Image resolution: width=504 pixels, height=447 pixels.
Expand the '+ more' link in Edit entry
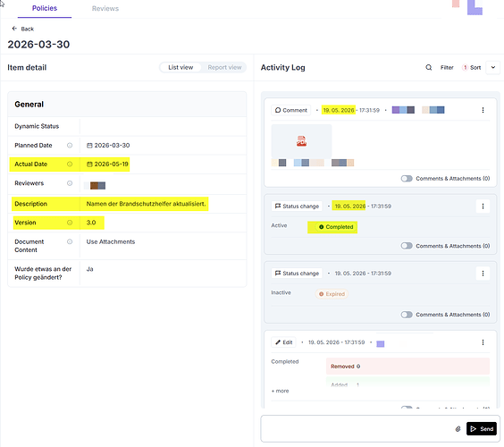(280, 391)
